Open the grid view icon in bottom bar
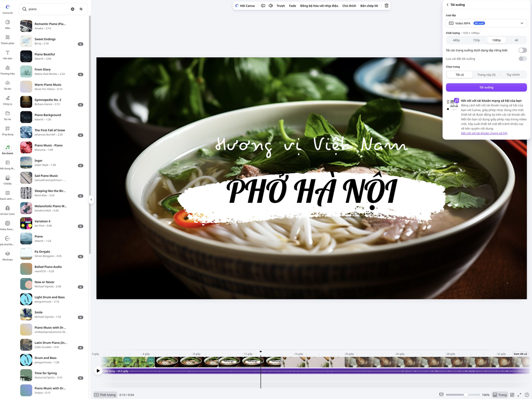Screen dimensions: 532x399 [512, 395]
